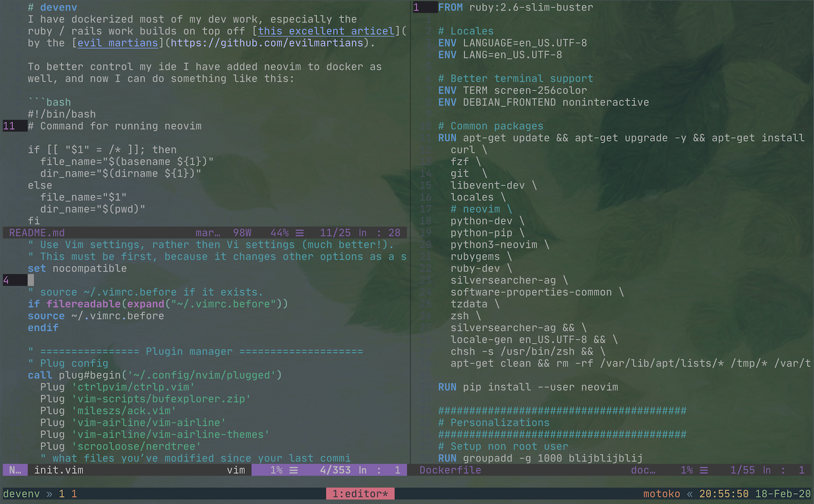Click the '# Command for running neovim' line
This screenshot has width=814, height=504.
click(115, 126)
